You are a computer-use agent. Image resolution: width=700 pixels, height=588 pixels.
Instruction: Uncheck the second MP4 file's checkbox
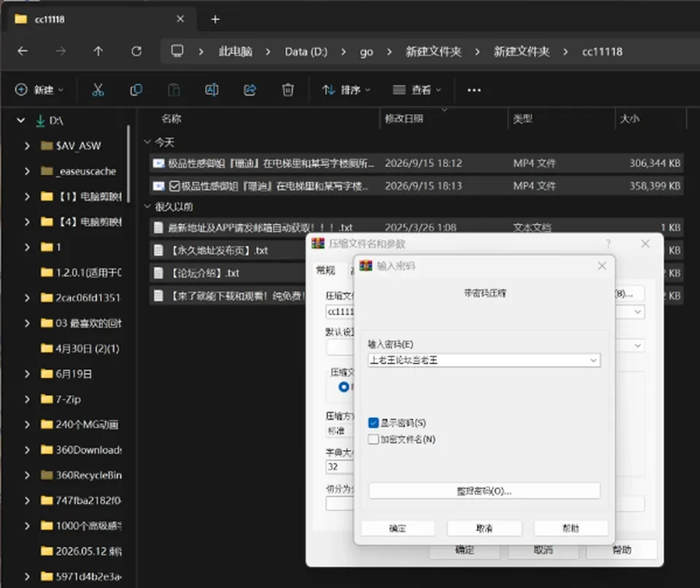(x=174, y=186)
